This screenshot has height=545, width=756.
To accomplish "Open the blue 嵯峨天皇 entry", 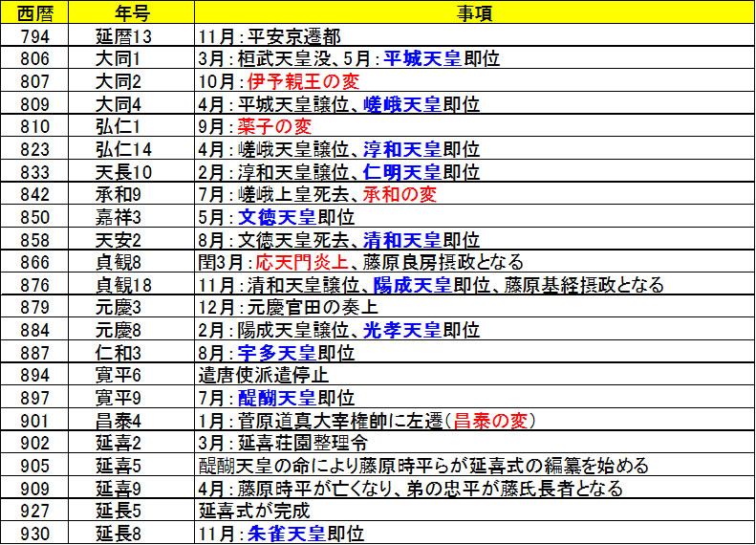I will pos(401,105).
